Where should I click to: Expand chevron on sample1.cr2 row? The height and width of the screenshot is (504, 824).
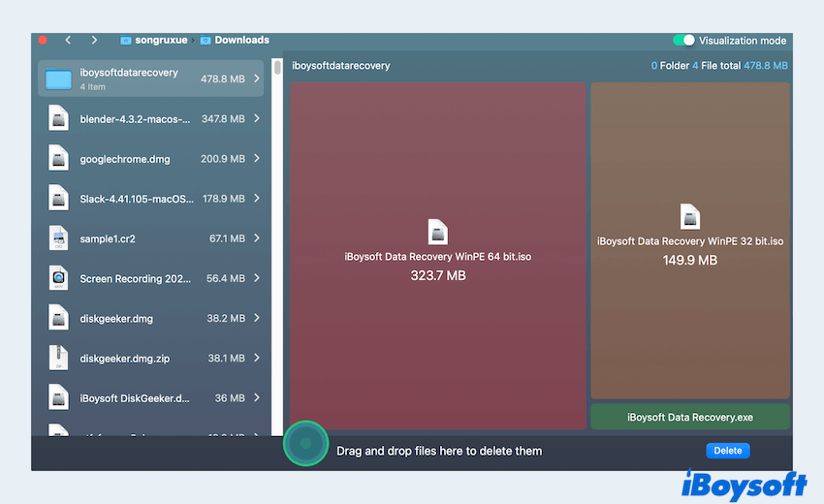(x=257, y=238)
